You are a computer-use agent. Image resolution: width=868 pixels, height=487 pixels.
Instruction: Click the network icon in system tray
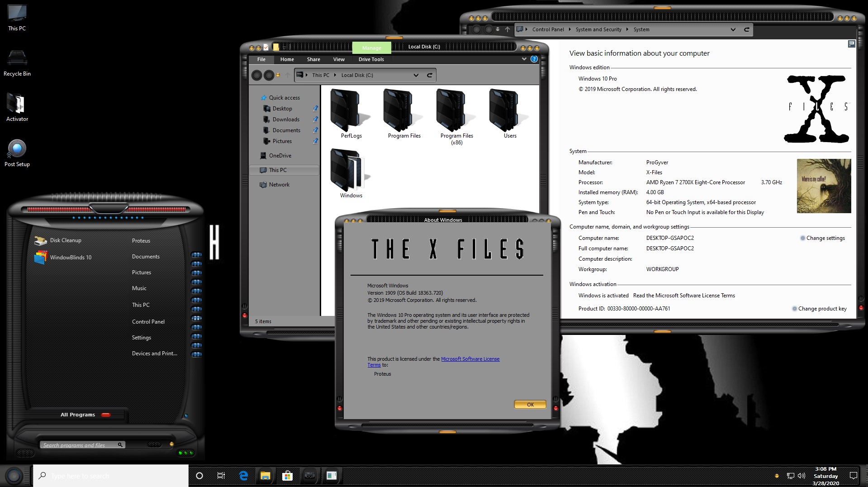tap(790, 476)
